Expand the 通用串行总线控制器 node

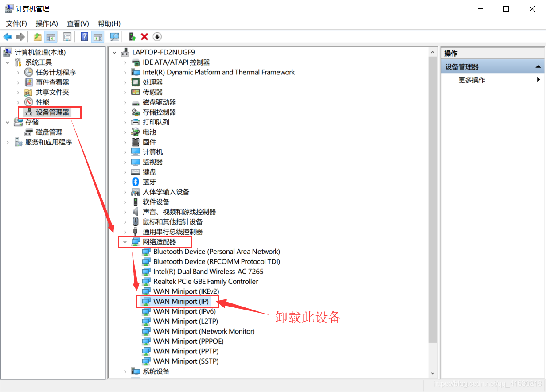click(x=125, y=232)
